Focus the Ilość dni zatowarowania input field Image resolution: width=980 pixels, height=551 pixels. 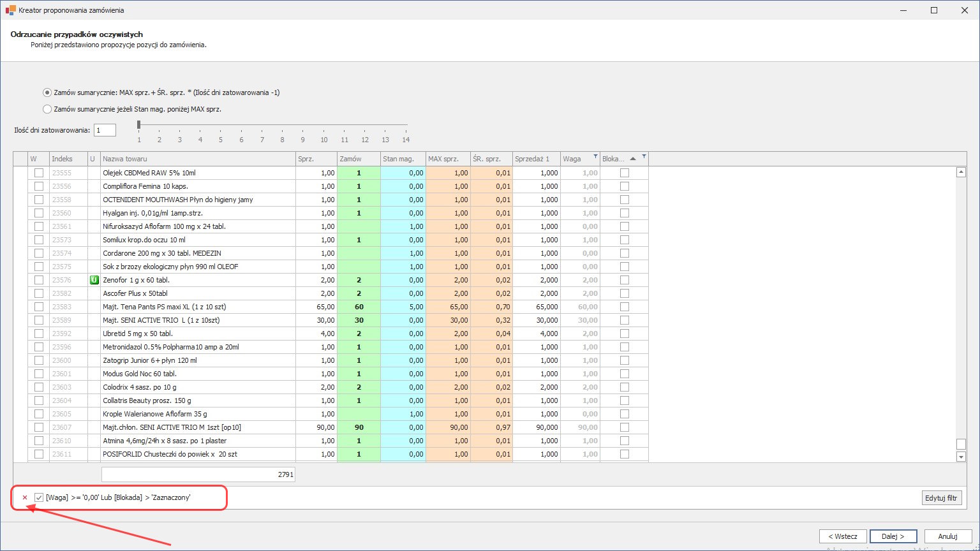pyautogui.click(x=105, y=130)
